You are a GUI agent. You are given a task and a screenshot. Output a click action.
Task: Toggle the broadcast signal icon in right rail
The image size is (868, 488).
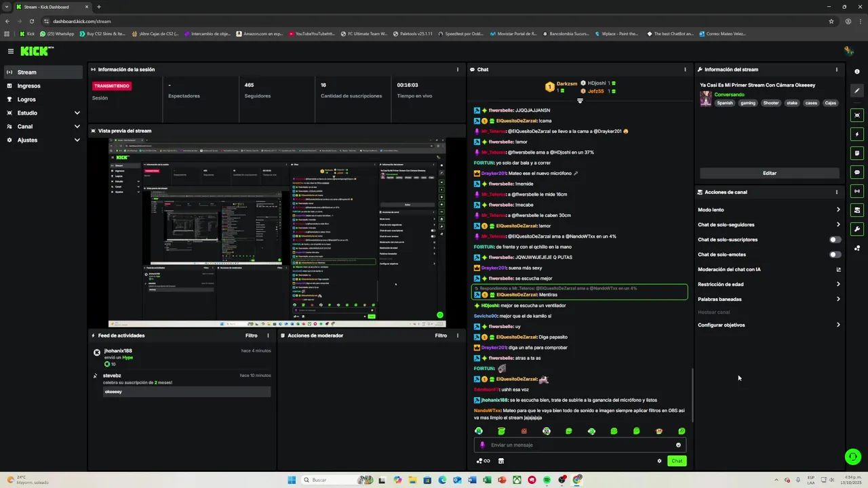coord(857,191)
